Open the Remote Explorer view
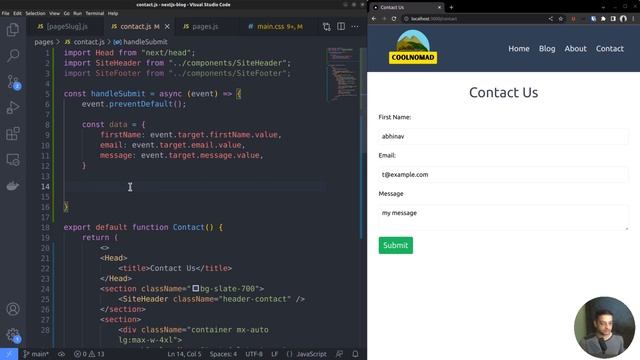Viewport: 640px width, 360px height. click(13, 160)
